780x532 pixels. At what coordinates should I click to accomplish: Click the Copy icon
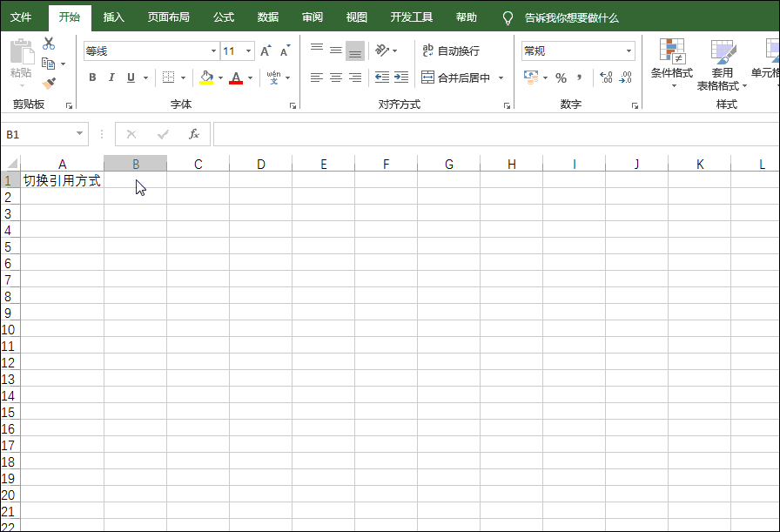50,63
